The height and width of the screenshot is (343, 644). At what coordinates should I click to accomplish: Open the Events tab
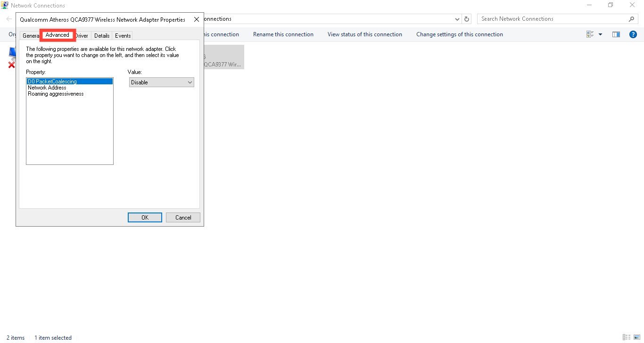coord(123,36)
